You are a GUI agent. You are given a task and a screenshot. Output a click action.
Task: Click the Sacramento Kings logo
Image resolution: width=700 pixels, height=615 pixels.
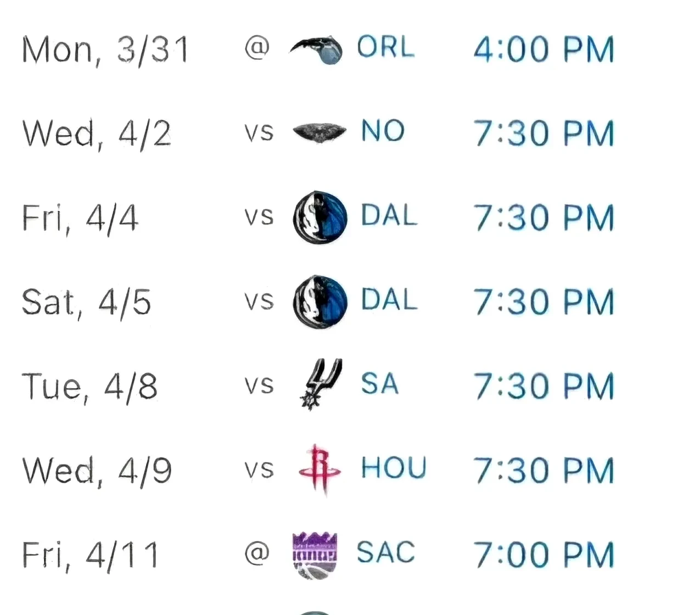(x=315, y=555)
